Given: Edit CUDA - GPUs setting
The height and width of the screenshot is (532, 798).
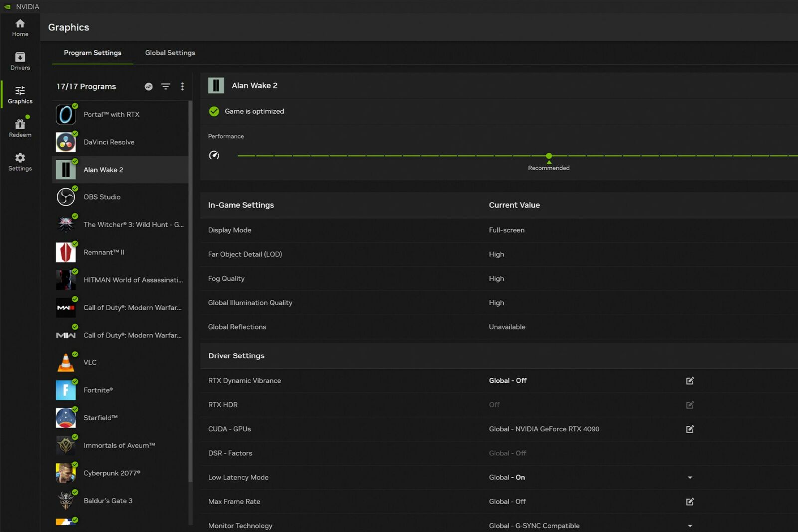Looking at the screenshot, I should tap(690, 429).
